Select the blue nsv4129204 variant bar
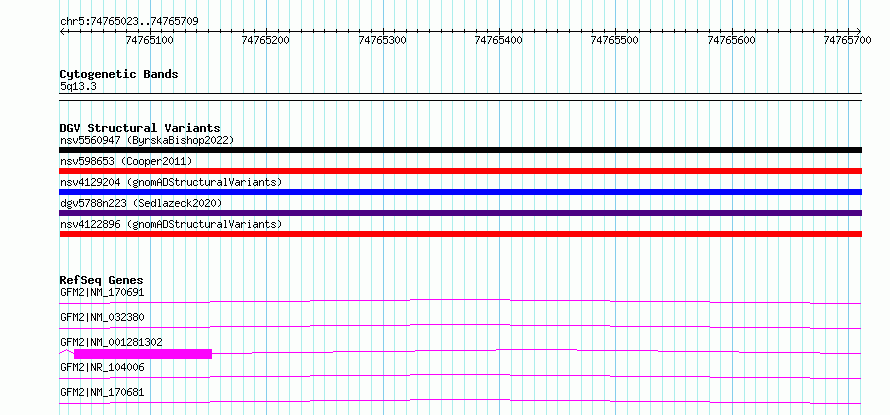Image resolution: width=890 pixels, height=415 pixels. pyautogui.click(x=461, y=192)
